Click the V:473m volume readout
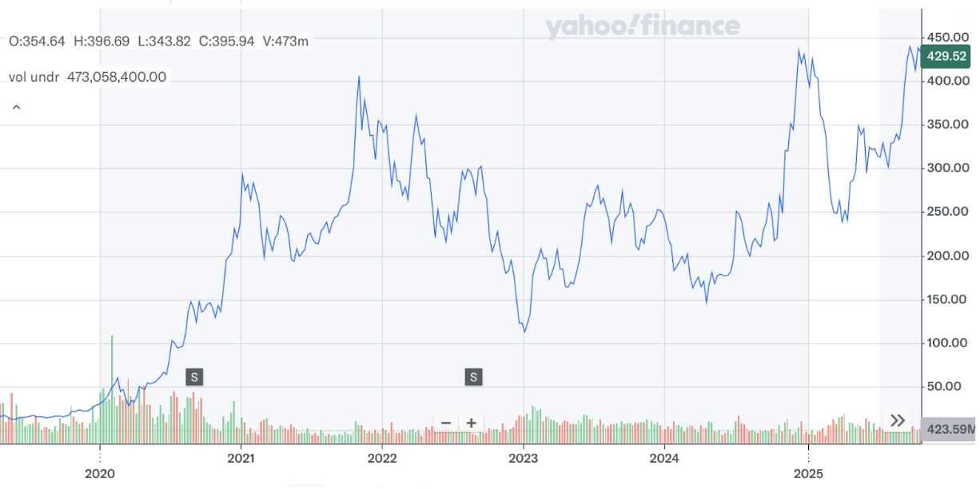This screenshot has width=980, height=489. (284, 41)
